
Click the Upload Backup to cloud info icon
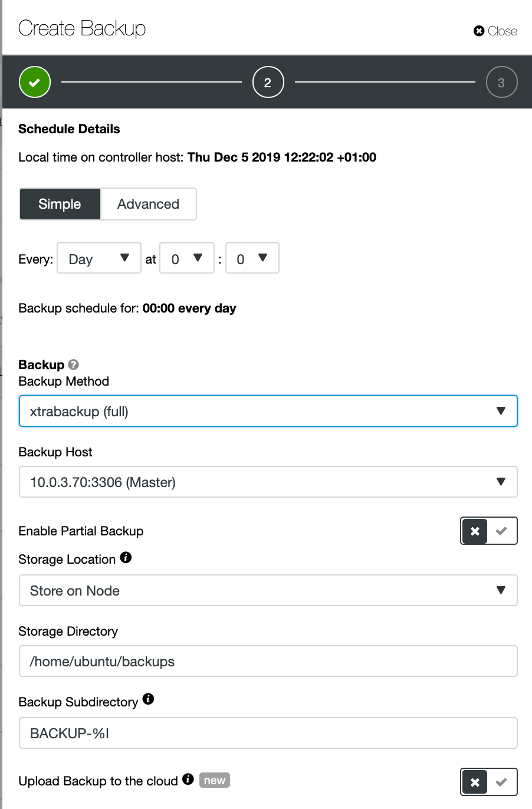tap(188, 779)
